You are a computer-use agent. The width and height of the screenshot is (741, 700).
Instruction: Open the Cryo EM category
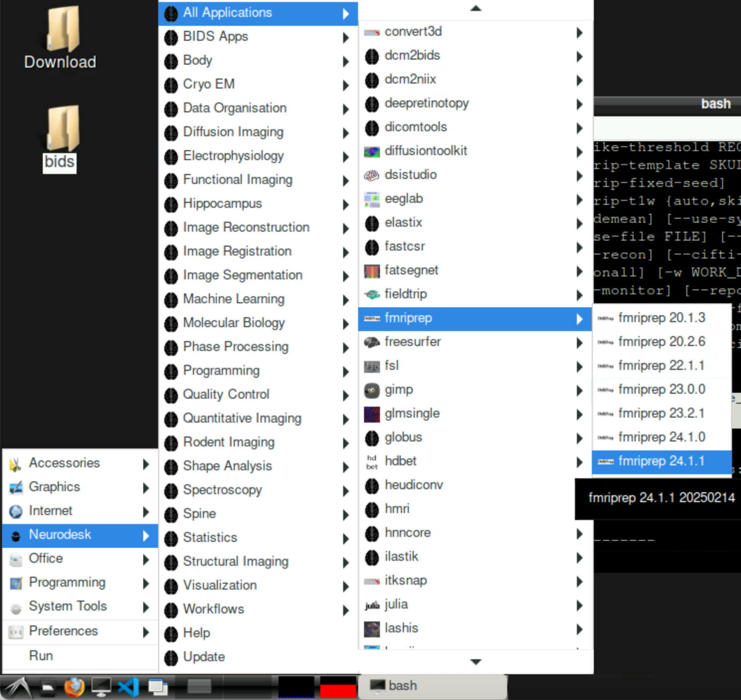pos(258,85)
